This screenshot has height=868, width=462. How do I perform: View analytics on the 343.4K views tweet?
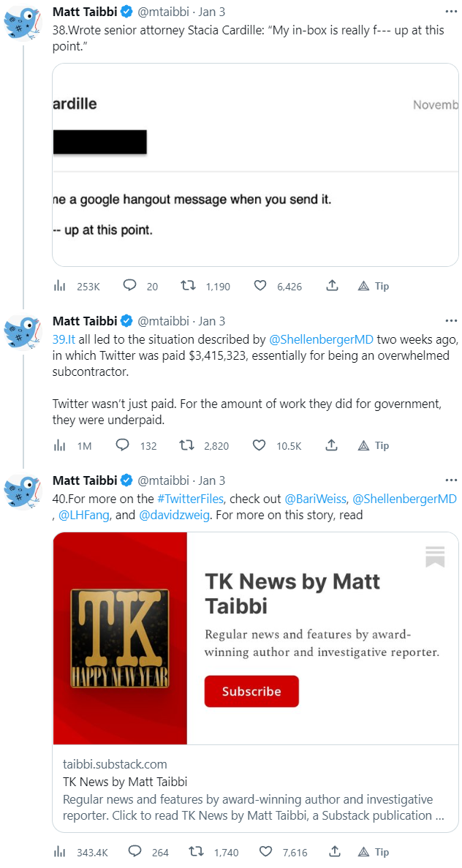tap(60, 852)
